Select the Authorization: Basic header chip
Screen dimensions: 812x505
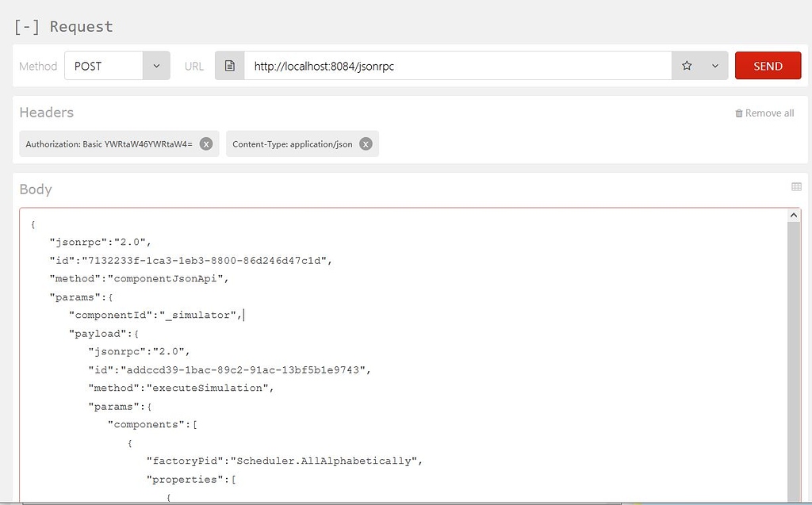pos(109,144)
